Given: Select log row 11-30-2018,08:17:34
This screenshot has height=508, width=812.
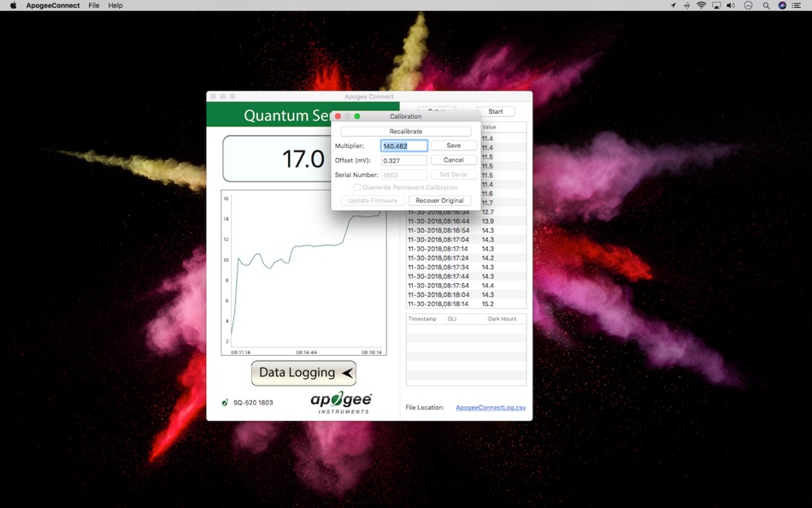Looking at the screenshot, I should click(466, 268).
